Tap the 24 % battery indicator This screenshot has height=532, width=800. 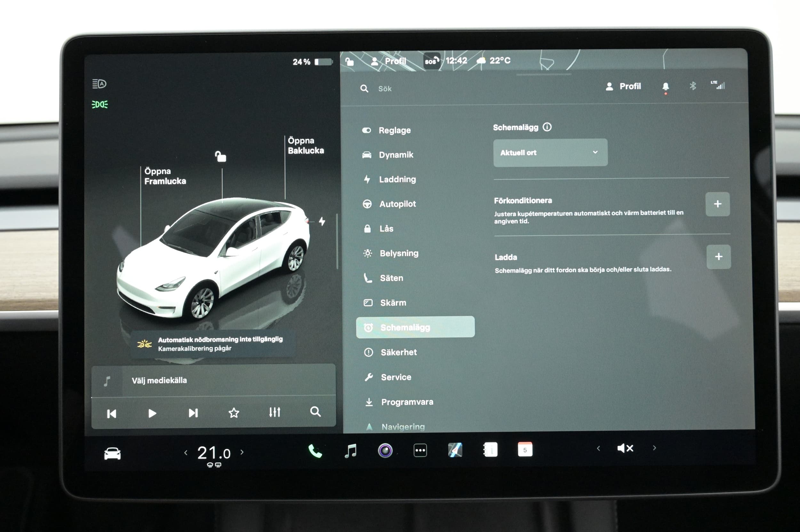point(312,62)
